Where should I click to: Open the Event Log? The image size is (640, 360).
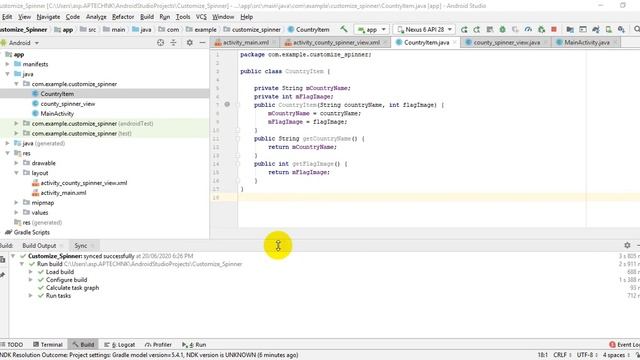624,344
